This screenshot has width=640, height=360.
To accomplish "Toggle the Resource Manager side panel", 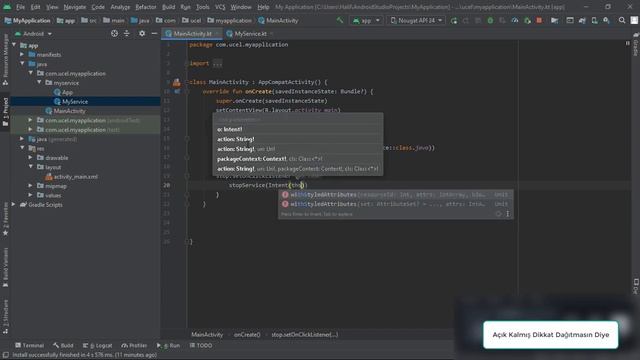I will [x=5, y=60].
